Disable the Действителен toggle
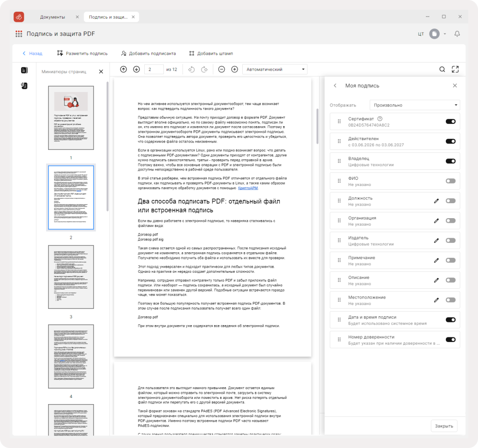This screenshot has height=448, width=478. pyautogui.click(x=450, y=141)
